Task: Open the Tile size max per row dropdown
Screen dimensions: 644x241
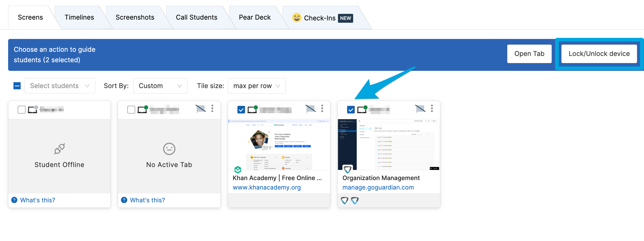Action: point(257,86)
